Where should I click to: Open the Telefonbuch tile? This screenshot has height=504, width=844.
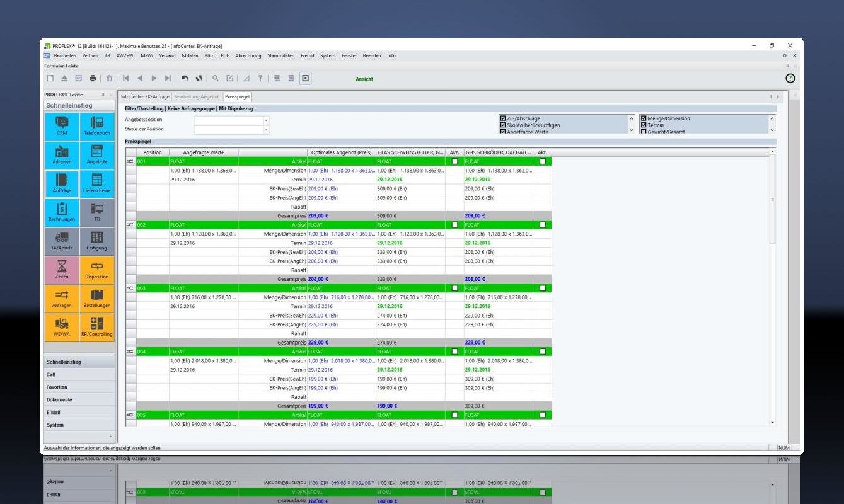97,126
